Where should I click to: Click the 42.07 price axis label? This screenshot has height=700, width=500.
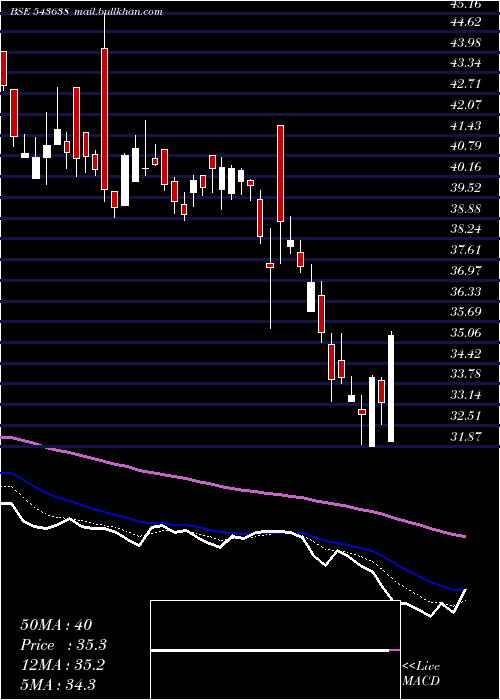click(466, 104)
